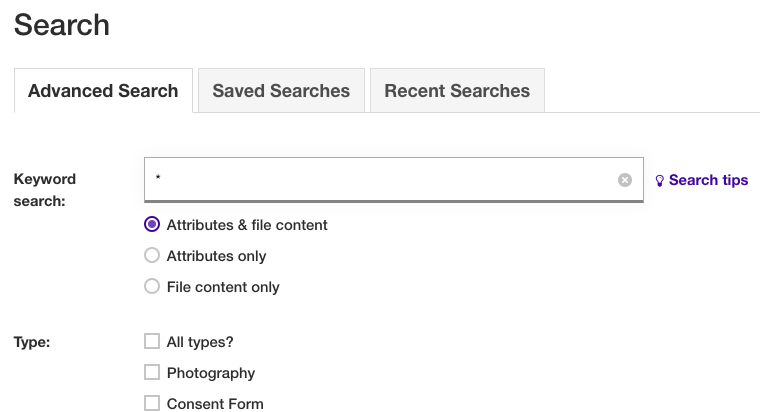Tick the All types? checkbox square
The width and height of the screenshot is (760, 412).
[x=152, y=341]
